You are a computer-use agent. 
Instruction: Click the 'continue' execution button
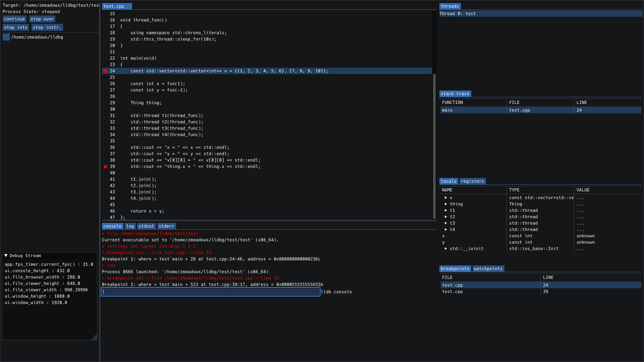15,19
